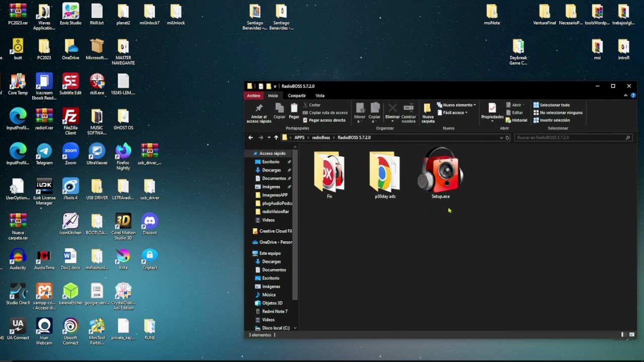The width and height of the screenshot is (644, 362).
Task: Open the Fix folder
Action: click(x=330, y=174)
